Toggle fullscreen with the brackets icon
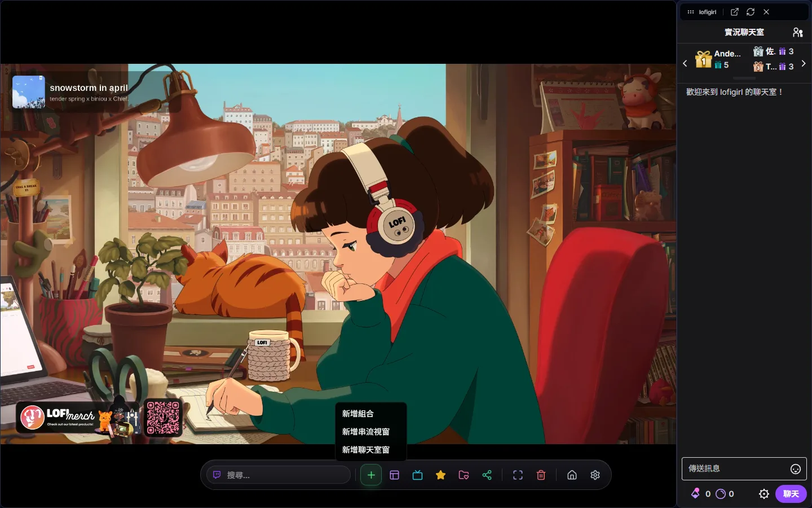This screenshot has height=508, width=812. coord(518,475)
